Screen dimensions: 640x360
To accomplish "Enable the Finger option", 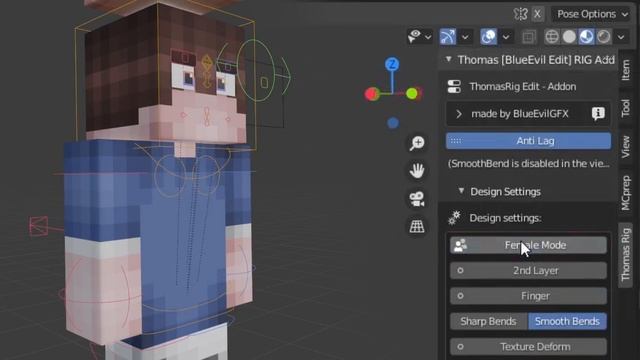I will click(529, 296).
